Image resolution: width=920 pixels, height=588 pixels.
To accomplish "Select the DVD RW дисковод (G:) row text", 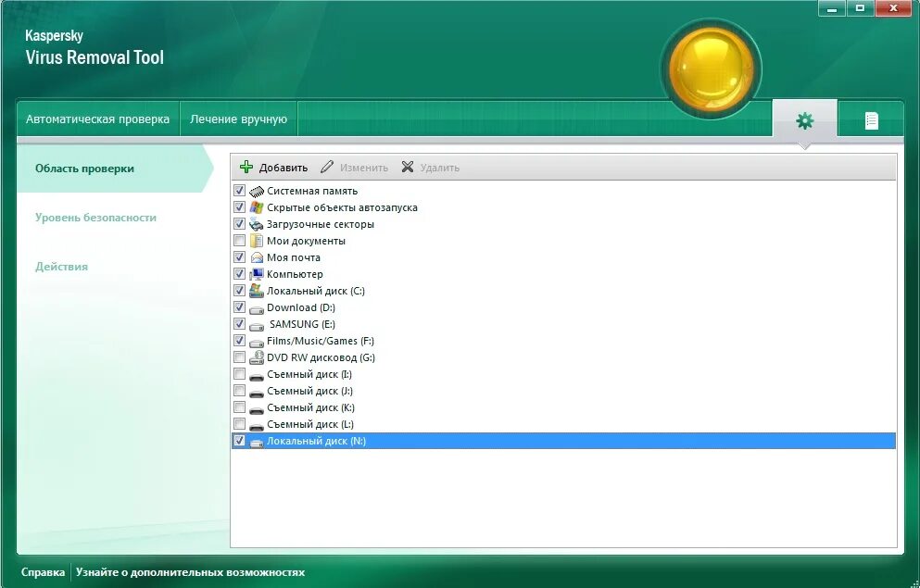I will (321, 357).
